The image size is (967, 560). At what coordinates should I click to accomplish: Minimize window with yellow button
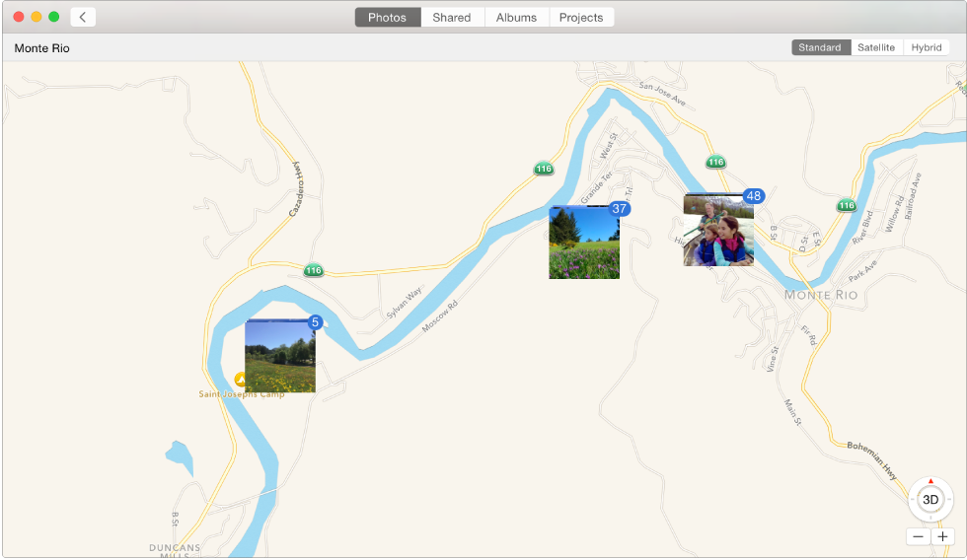[37, 17]
